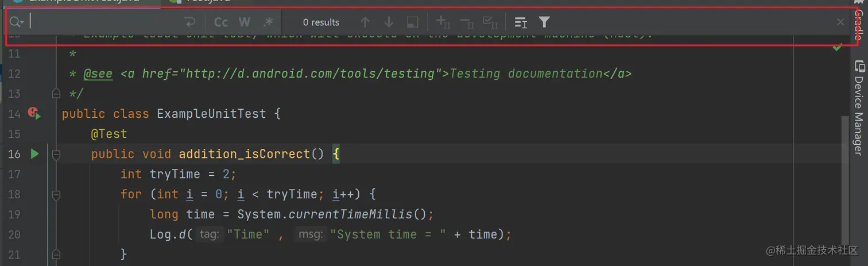This screenshot has width=868, height=266.
Task: Click line number 19 in gutter
Action: [x=14, y=214]
